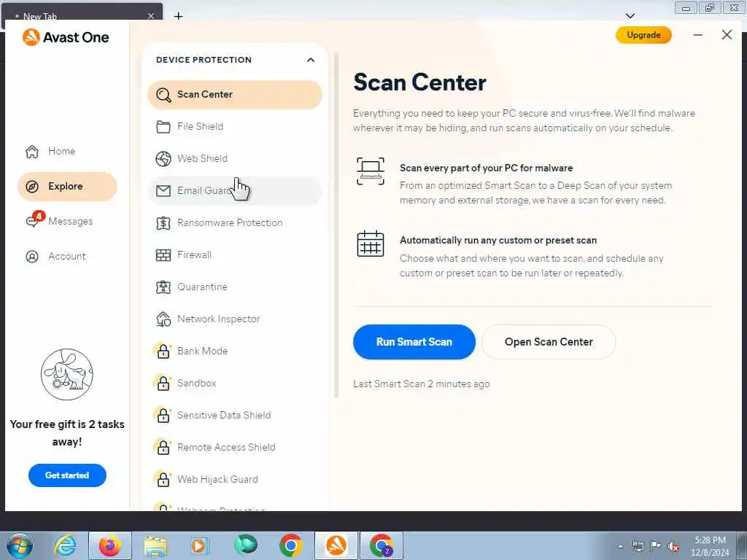Select Network Inspector label
The height and width of the screenshot is (560, 747).
pos(219,319)
